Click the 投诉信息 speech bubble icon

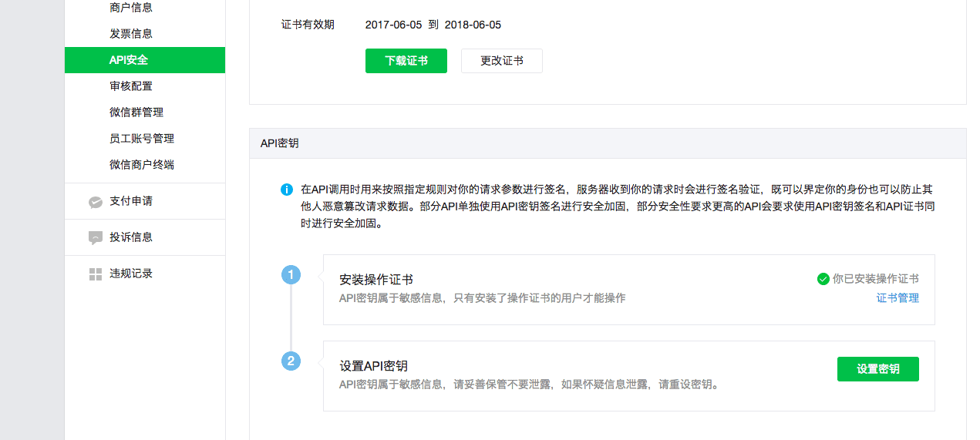96,237
